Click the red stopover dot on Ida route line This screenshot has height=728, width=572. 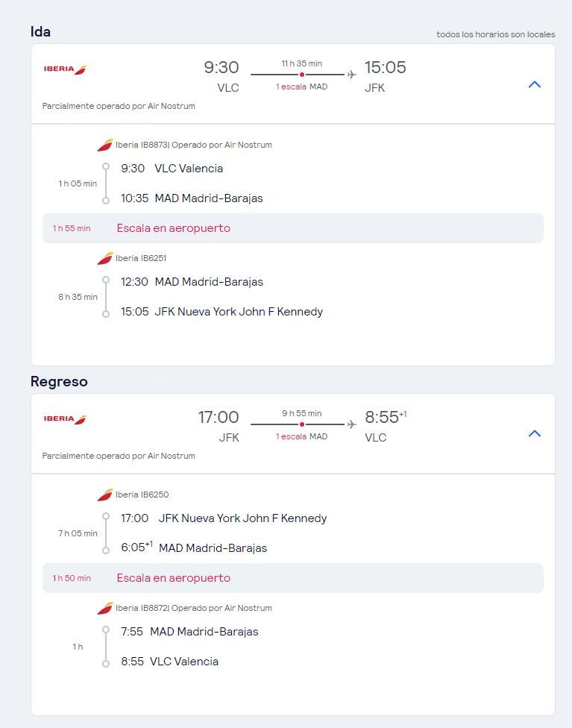click(302, 75)
